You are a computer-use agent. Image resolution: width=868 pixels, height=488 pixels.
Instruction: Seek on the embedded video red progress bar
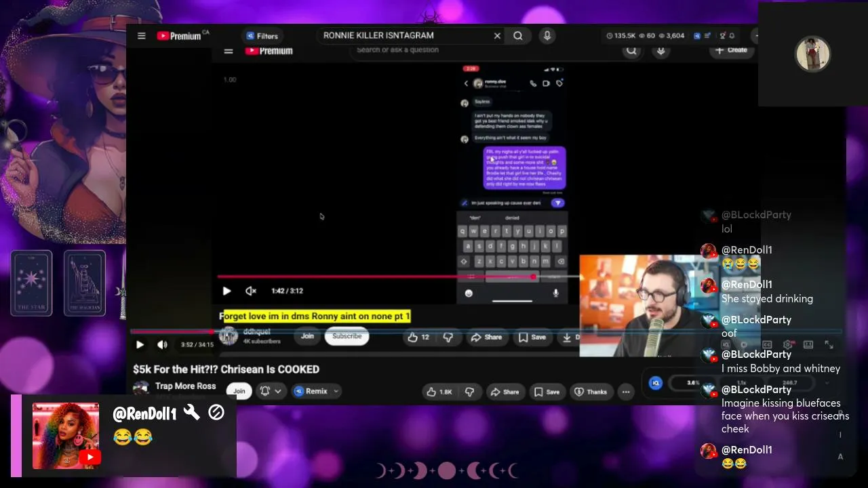click(399, 277)
